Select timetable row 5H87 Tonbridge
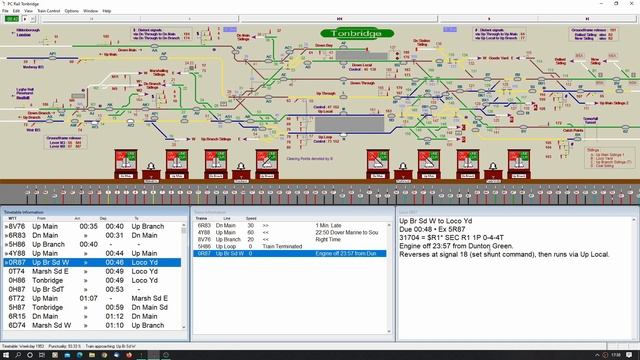Viewport: 640px width, 360px height. (x=92, y=307)
